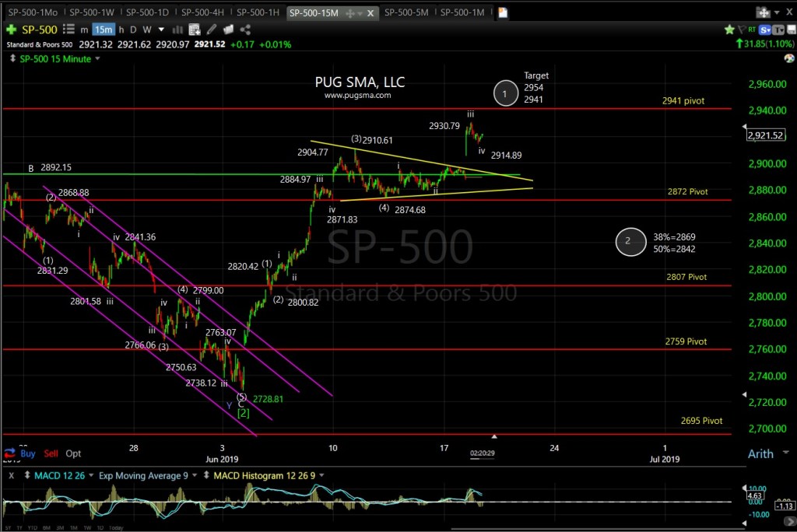The image size is (797, 532).
Task: Click the 2941 pivot label
Action: [683, 100]
